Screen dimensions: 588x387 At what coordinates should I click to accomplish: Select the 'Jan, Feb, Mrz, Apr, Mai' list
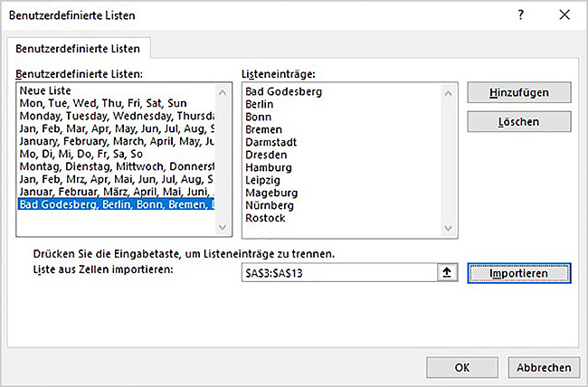pyautogui.click(x=117, y=179)
